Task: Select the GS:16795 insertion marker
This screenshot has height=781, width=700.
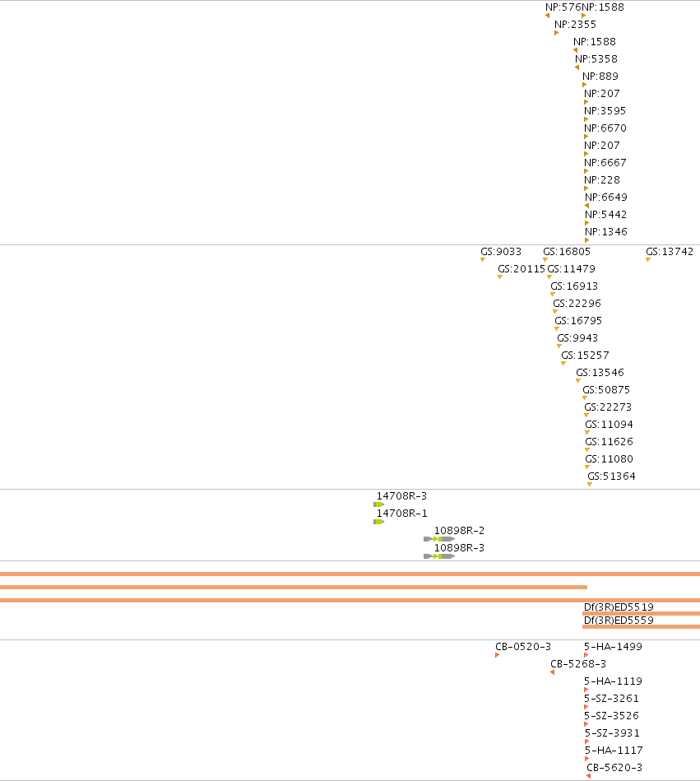Action: point(557,328)
